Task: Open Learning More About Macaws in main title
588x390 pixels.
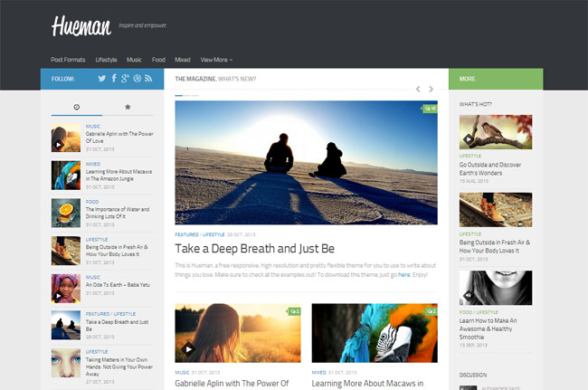Action: point(367,384)
